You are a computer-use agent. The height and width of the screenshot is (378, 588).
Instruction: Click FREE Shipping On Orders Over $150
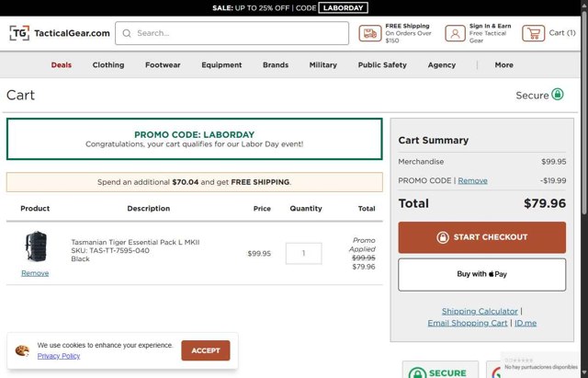tap(408, 33)
